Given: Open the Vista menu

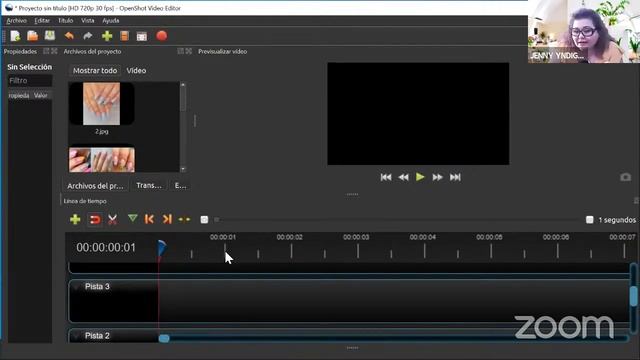Looking at the screenshot, I should 87,20.
